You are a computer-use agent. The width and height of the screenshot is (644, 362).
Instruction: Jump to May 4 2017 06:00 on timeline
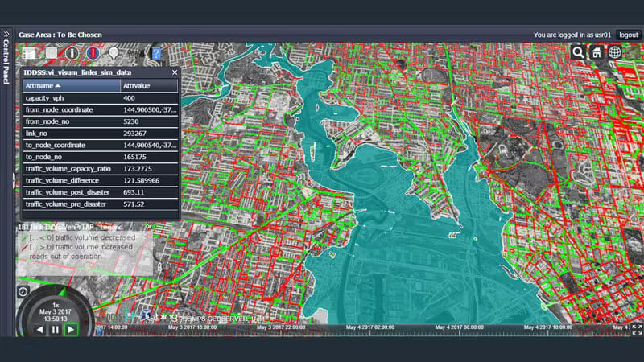point(457,327)
